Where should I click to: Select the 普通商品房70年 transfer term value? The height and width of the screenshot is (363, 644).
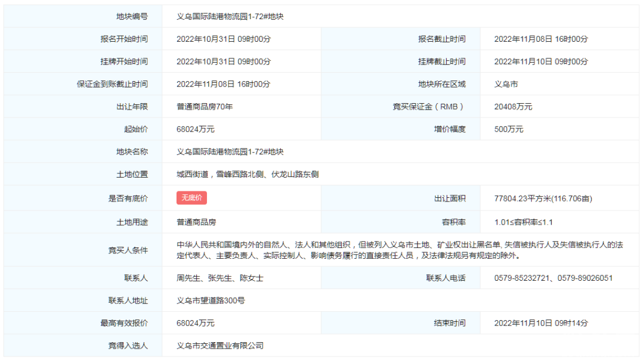(205, 107)
